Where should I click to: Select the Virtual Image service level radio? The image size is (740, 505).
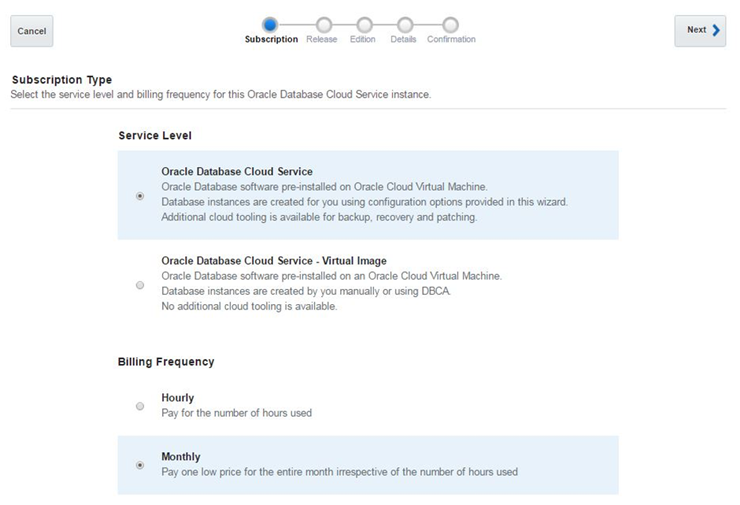(x=140, y=285)
